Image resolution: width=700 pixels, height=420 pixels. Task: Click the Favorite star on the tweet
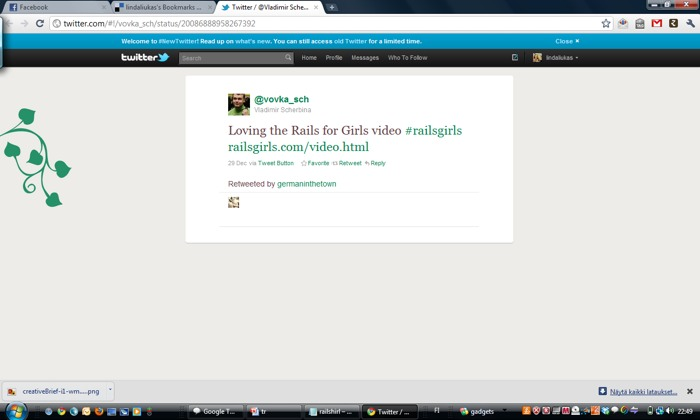[304, 163]
